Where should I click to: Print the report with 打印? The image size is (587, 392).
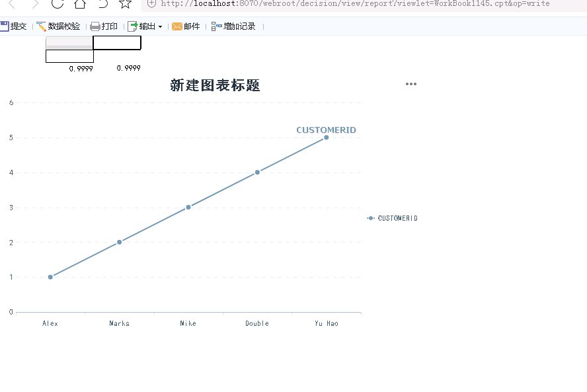[104, 26]
